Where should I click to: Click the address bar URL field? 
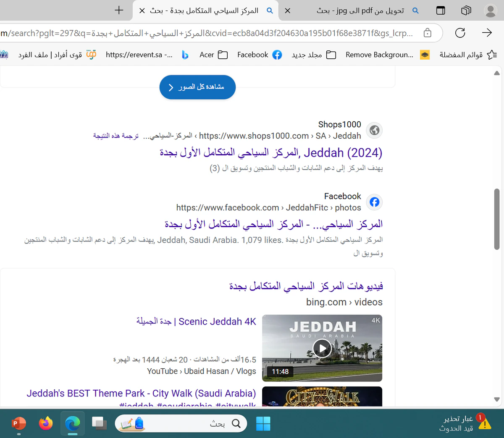207,33
